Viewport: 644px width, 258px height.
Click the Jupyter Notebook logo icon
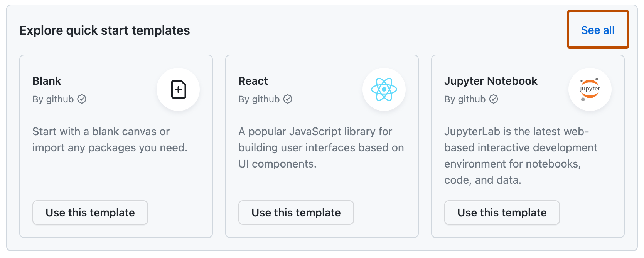pyautogui.click(x=590, y=89)
